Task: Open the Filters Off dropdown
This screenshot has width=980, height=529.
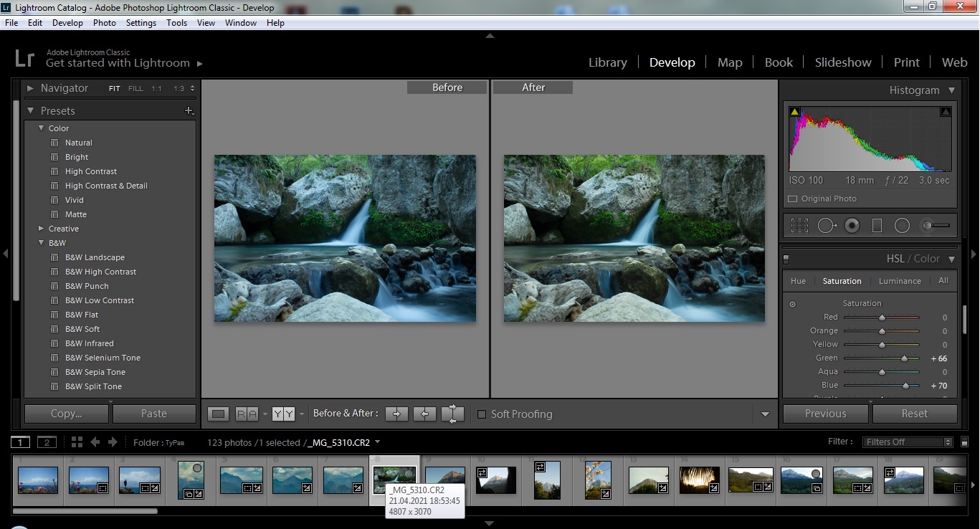Action: (908, 442)
